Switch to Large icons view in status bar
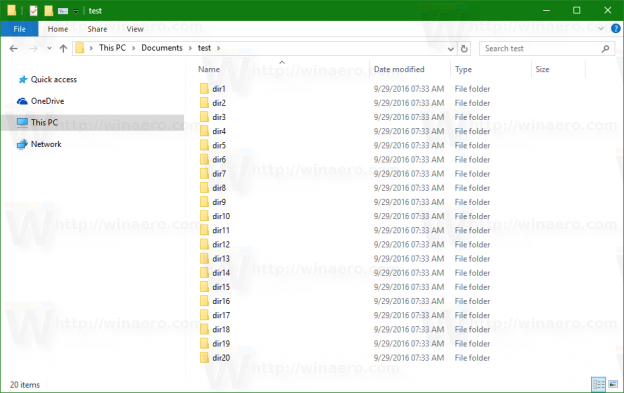Screen dimensions: 624x393 pyautogui.click(x=613, y=384)
